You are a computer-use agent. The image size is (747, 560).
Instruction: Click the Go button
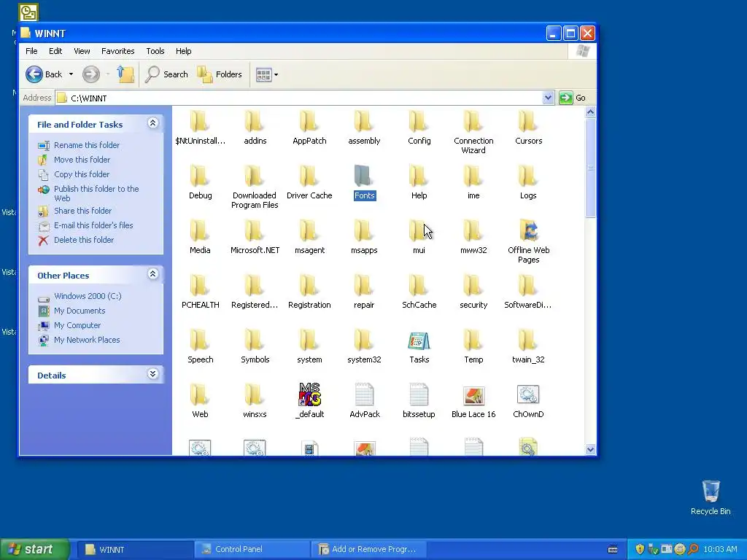click(573, 98)
